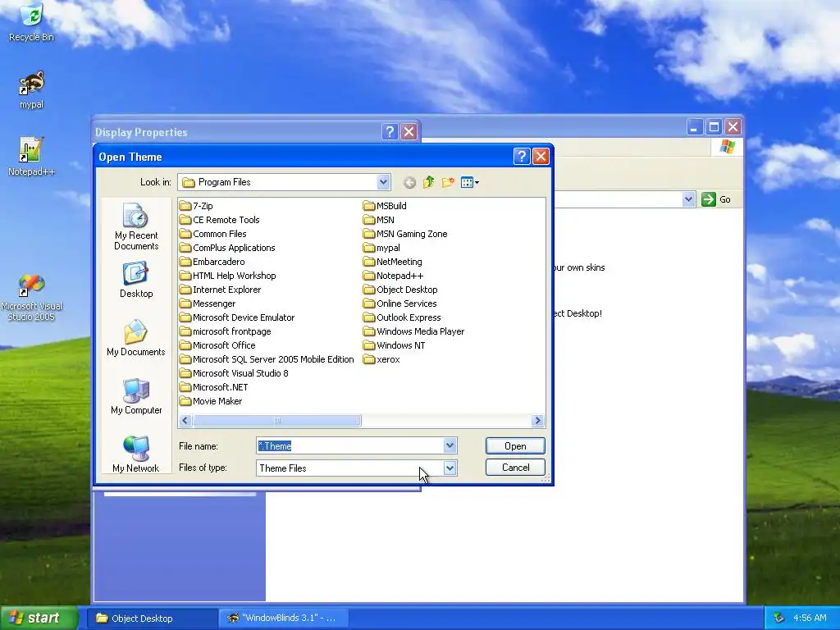
Task: Open My Computer in places bar
Action: pyautogui.click(x=136, y=396)
